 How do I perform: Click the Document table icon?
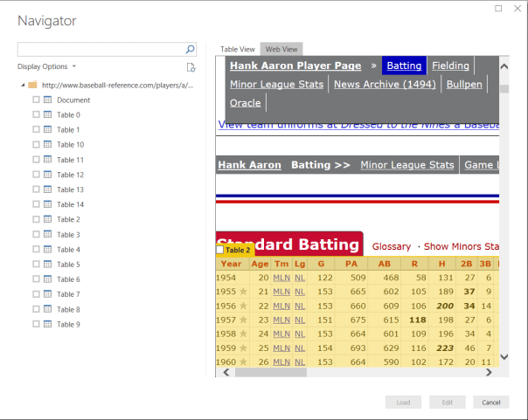click(48, 100)
